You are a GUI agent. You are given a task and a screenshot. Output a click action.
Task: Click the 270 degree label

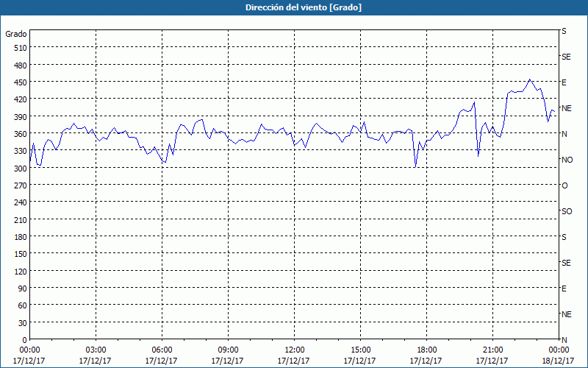click(x=21, y=185)
